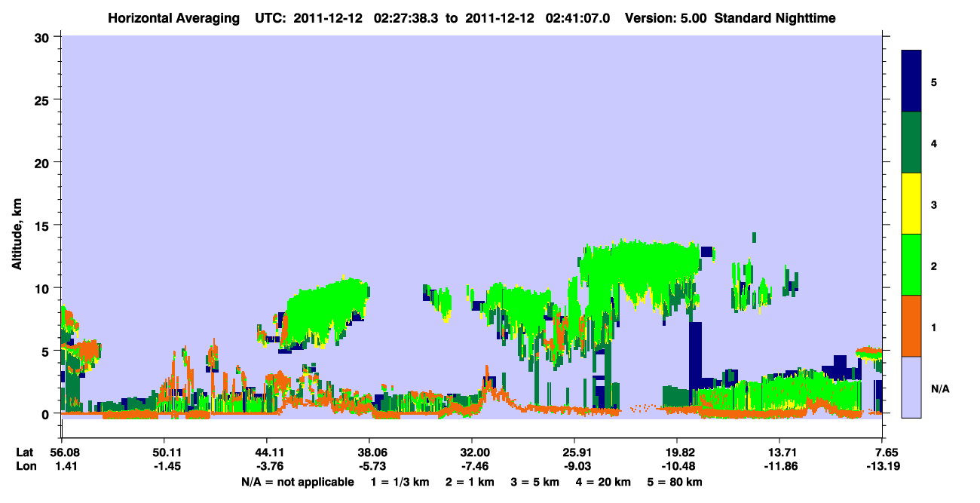Click the 'Lat' row label
Screen dimensions: 980x503
tap(24, 452)
